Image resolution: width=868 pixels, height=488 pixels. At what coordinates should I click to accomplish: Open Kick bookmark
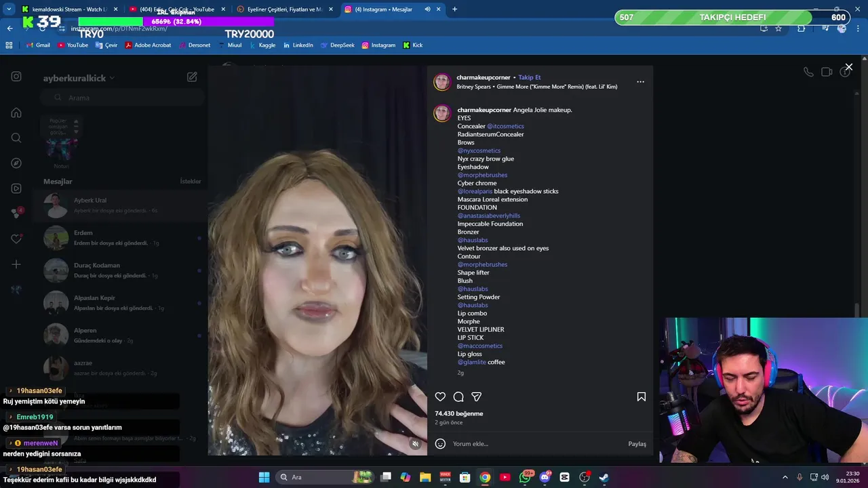pyautogui.click(x=413, y=45)
